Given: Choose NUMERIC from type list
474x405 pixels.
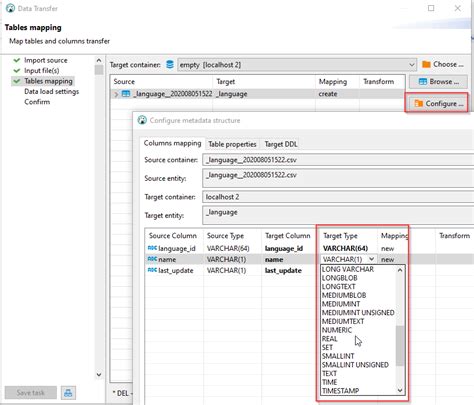Looking at the screenshot, I should (337, 330).
